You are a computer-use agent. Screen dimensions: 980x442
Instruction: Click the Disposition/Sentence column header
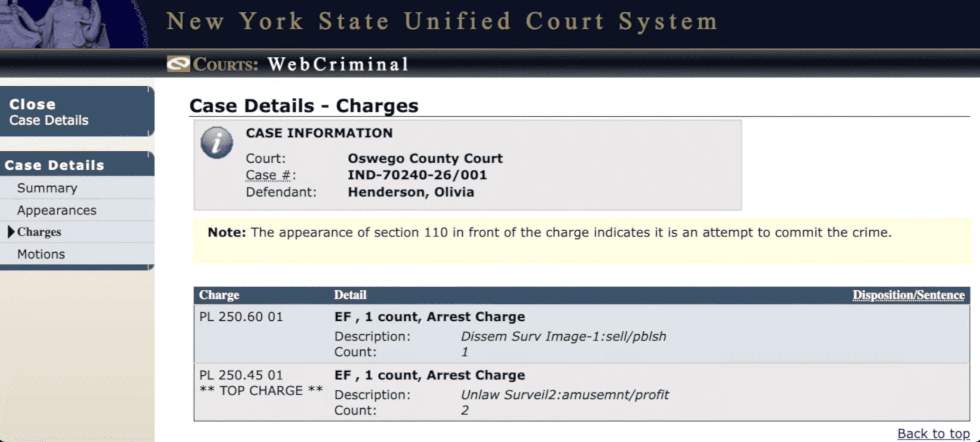tap(908, 295)
